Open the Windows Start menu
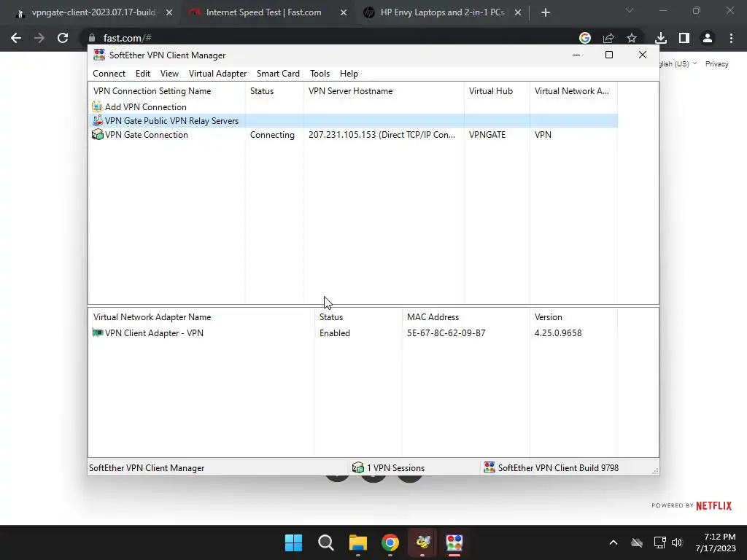Image resolution: width=747 pixels, height=560 pixels. point(293,542)
